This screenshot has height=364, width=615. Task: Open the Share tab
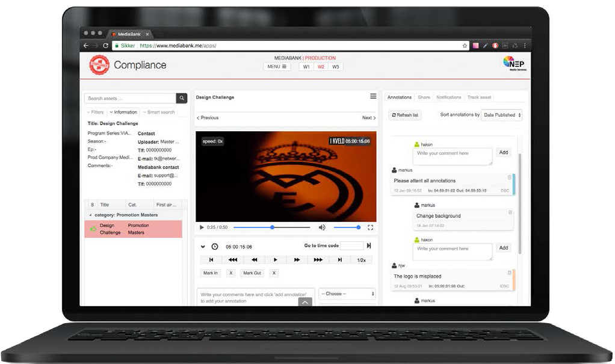(x=424, y=97)
